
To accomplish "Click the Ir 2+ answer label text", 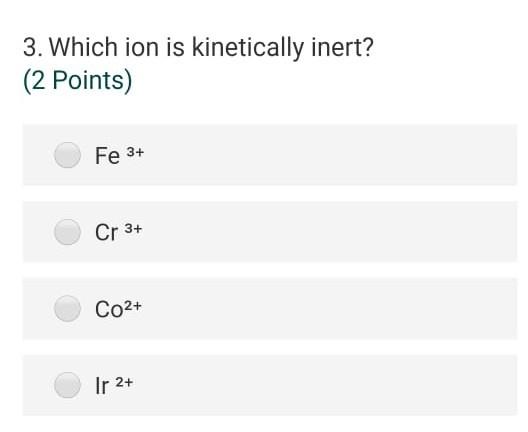I will 114,385.
